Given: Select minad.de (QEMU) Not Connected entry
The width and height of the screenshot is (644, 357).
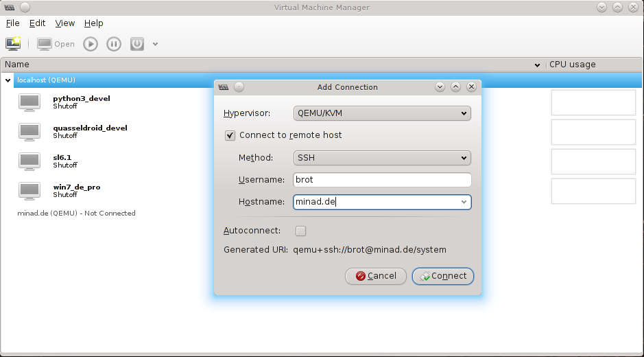Looking at the screenshot, I should [x=76, y=213].
